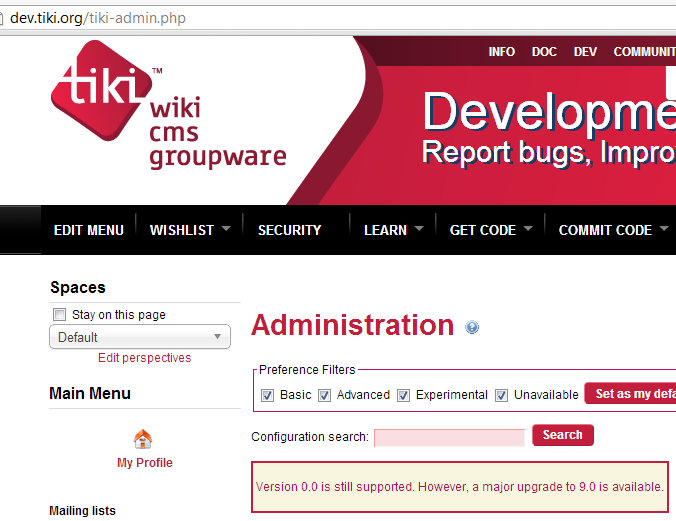Click the Spaces heading

[78, 287]
